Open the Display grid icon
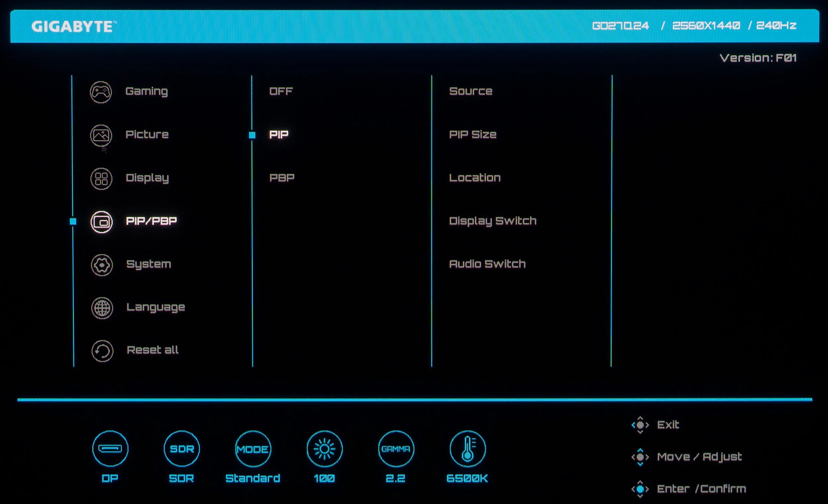 (x=101, y=179)
